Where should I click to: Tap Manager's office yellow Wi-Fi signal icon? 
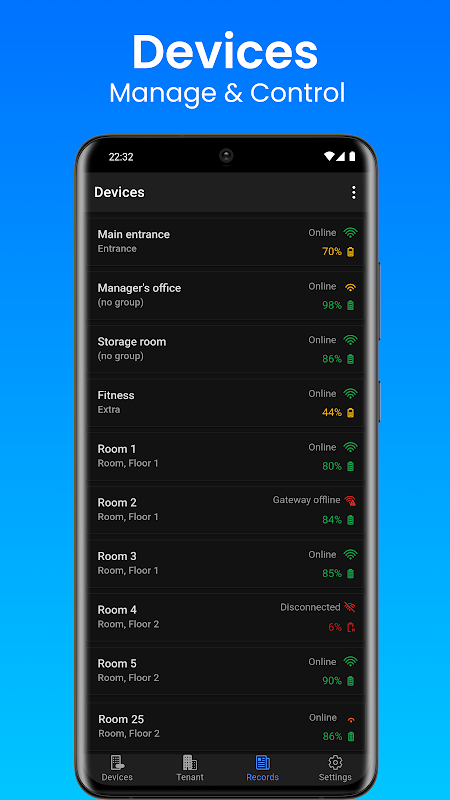point(350,287)
